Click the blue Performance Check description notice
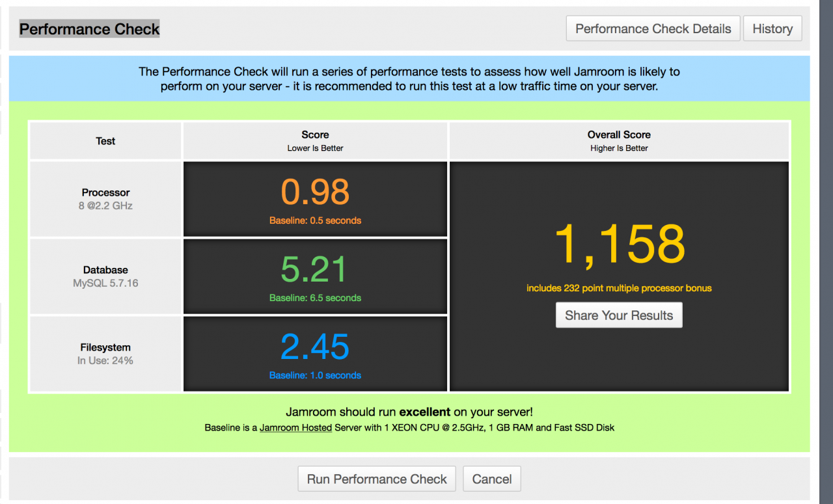Viewport: 833px width, 504px height. (409, 79)
